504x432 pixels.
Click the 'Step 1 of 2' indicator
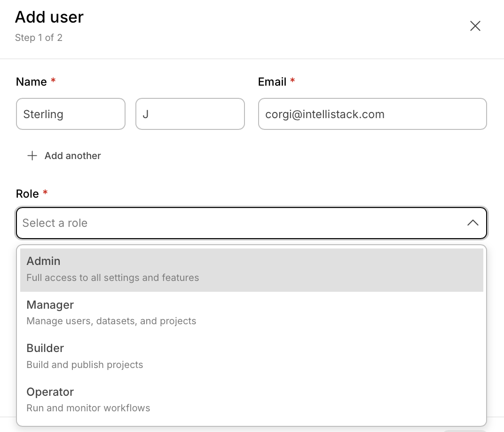click(39, 38)
